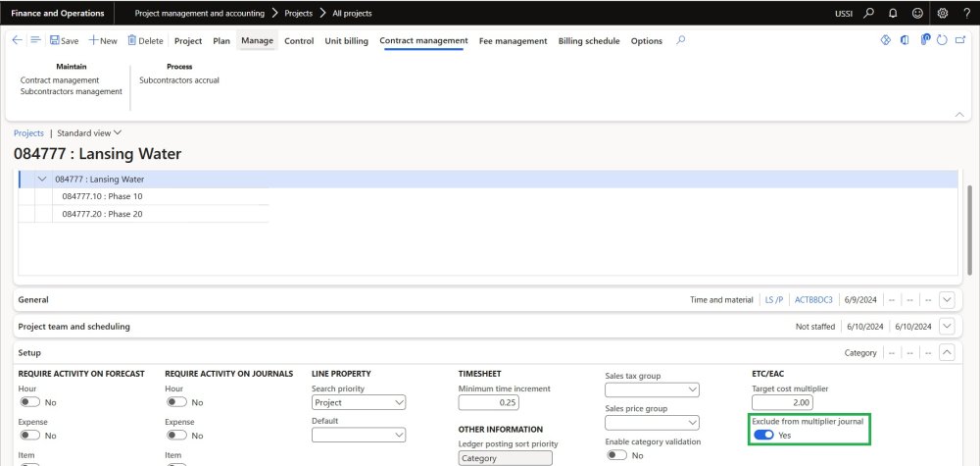
Task: Click Project management and accounting breadcrumb
Action: pyautogui.click(x=199, y=13)
